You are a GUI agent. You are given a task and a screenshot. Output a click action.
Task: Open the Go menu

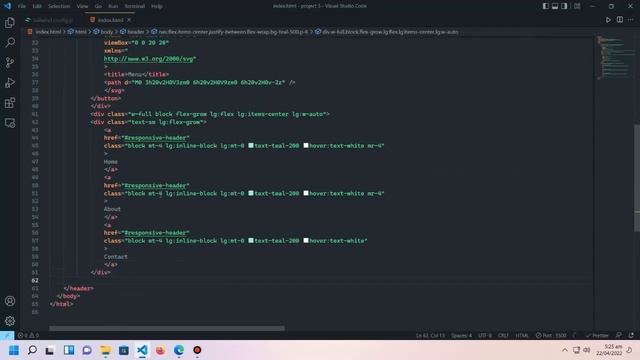point(98,6)
